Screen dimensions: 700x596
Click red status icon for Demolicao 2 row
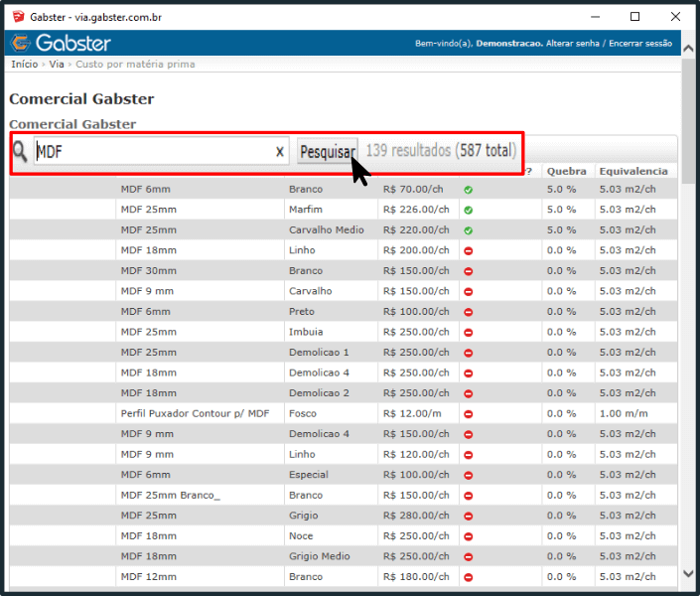pos(468,393)
